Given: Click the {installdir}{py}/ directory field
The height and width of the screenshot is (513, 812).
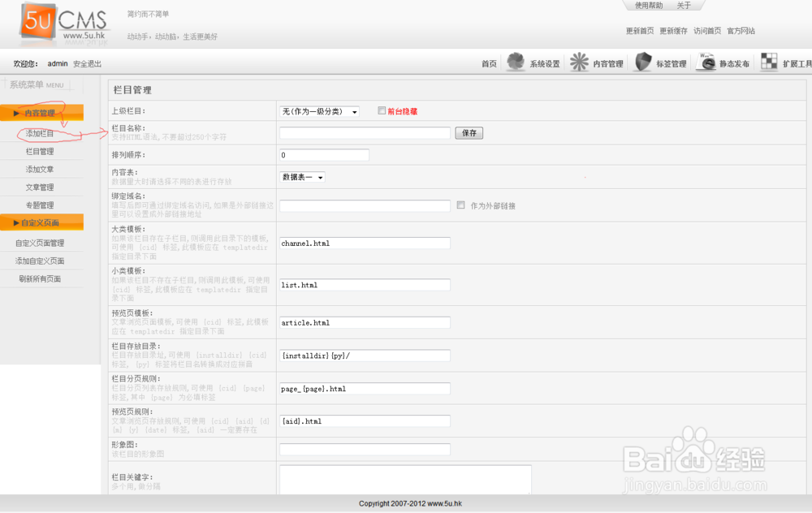Looking at the screenshot, I should (365, 356).
